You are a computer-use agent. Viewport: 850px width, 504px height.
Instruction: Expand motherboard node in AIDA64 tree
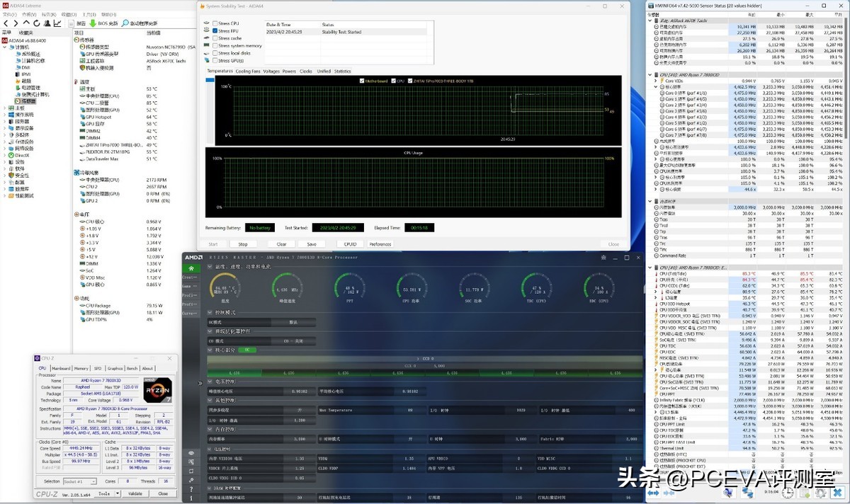(4, 108)
